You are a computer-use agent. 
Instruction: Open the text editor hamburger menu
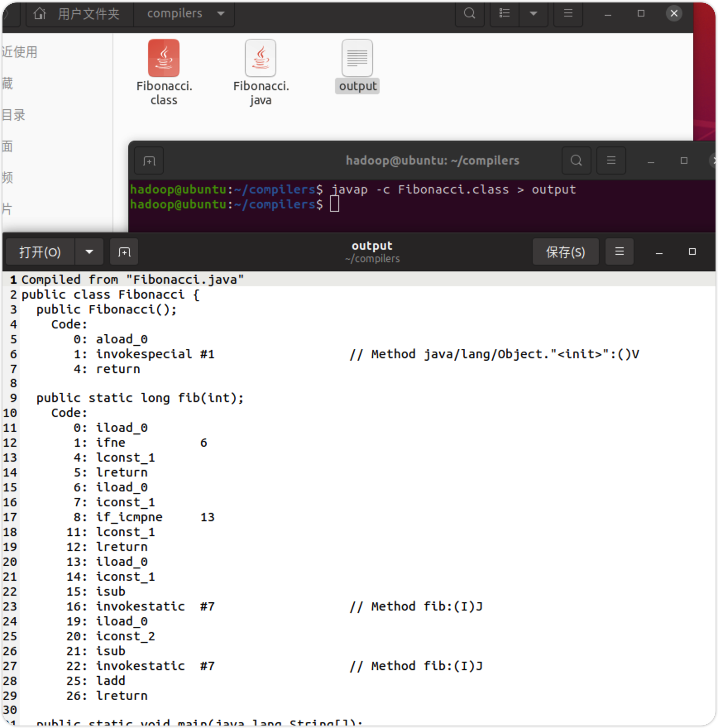coord(619,251)
